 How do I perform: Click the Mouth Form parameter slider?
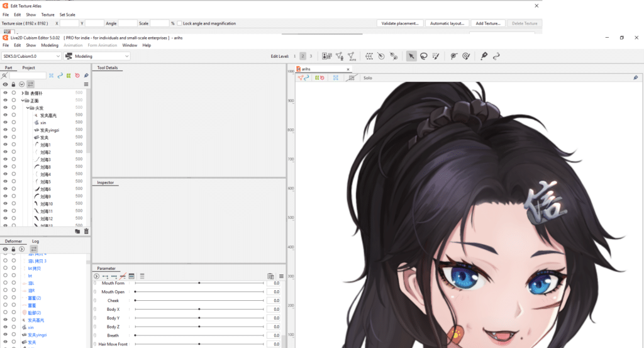199,283
